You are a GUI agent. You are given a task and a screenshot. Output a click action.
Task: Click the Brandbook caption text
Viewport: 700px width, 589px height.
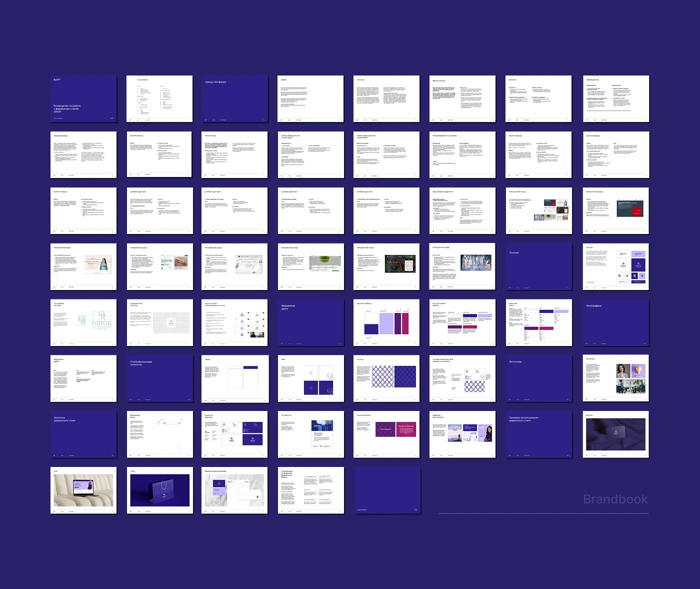point(615,499)
